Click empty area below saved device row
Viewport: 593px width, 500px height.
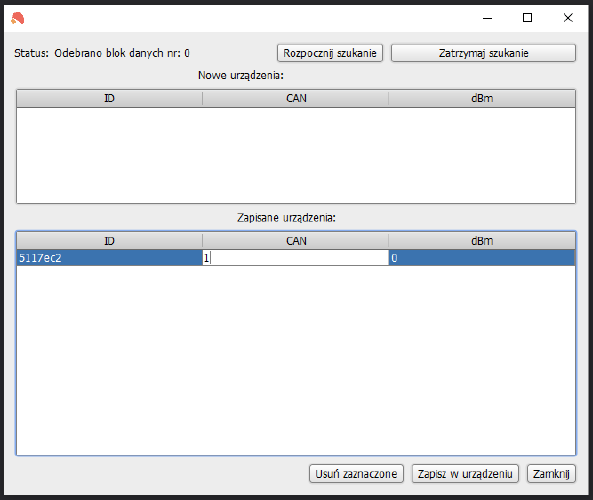point(296,359)
